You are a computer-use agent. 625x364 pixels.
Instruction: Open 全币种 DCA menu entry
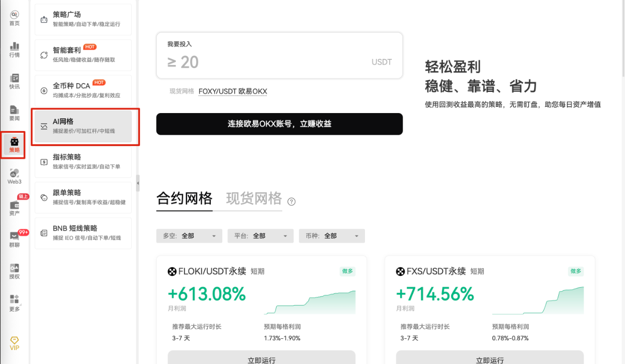click(x=83, y=91)
